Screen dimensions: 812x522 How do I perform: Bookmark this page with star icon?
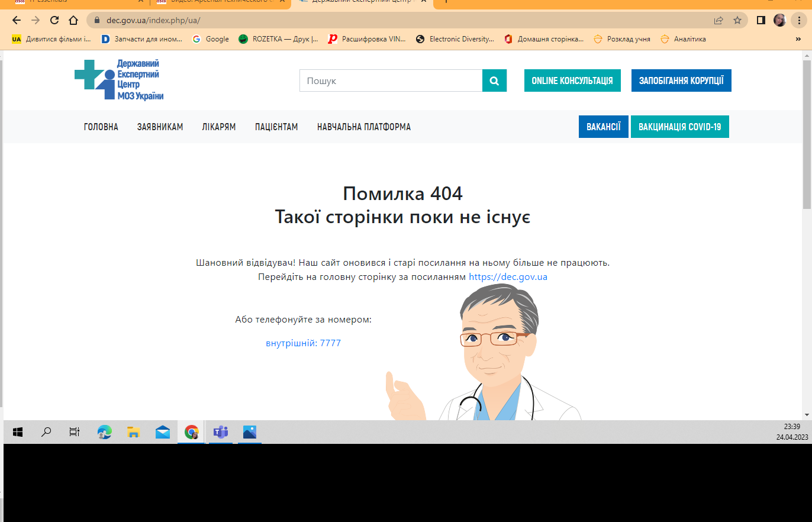(737, 20)
